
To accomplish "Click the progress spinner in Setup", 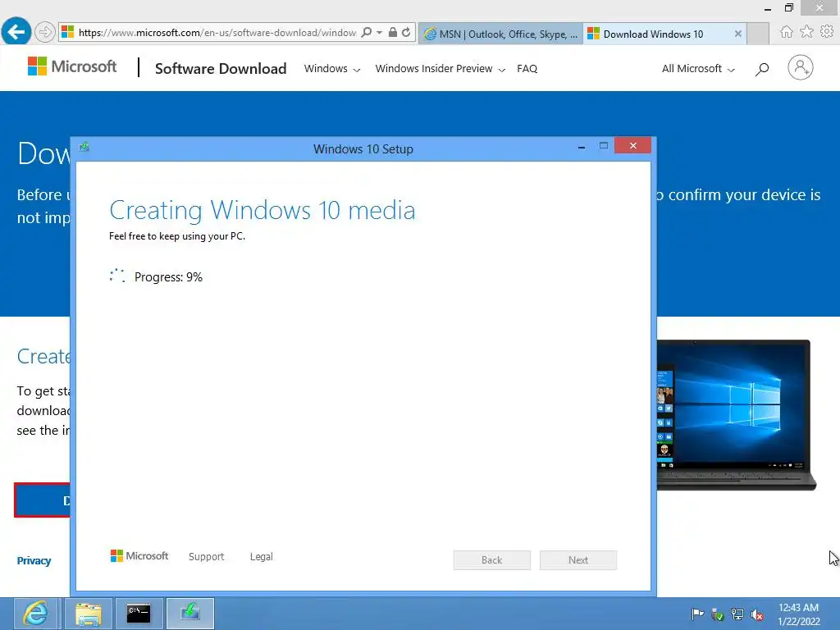I will coord(116,276).
